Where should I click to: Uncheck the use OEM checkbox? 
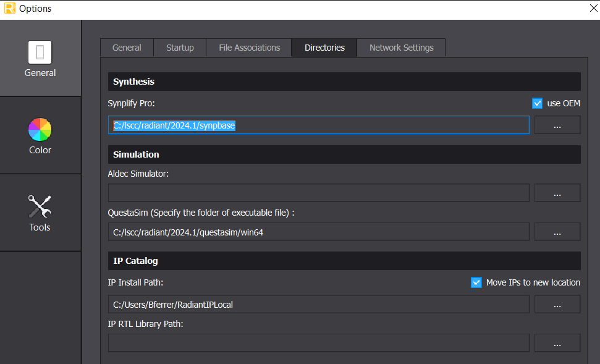coord(537,103)
